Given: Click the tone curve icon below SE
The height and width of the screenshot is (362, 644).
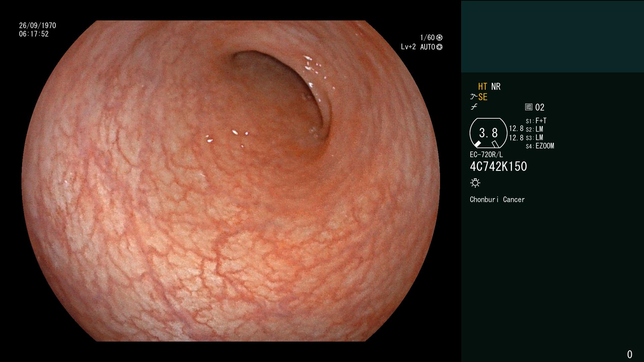Looking at the screenshot, I should [x=474, y=107].
